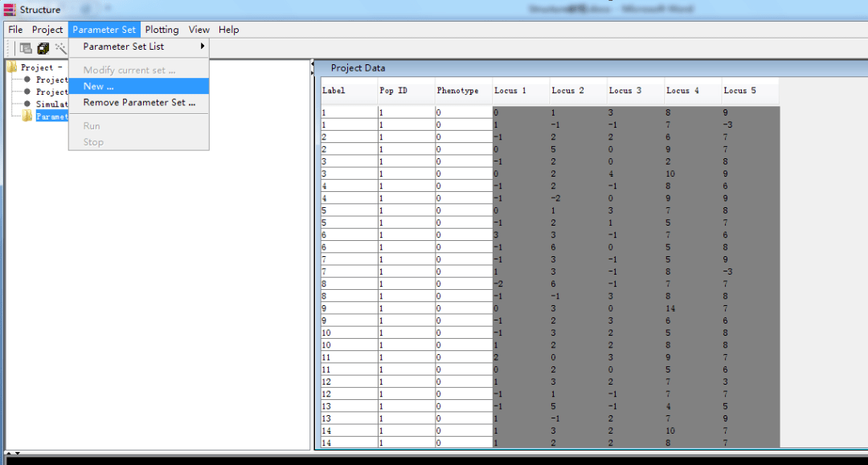Click the magic wand toolbar icon
This screenshot has width=868, height=465.
pos(60,48)
